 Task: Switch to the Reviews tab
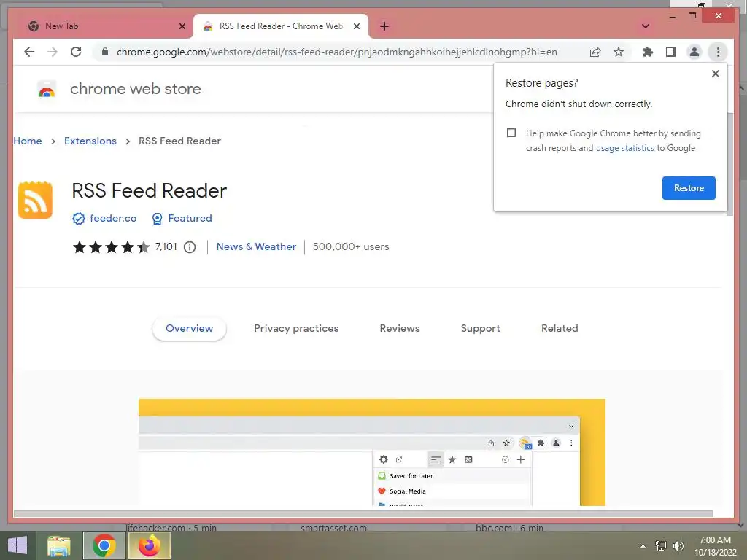point(399,328)
